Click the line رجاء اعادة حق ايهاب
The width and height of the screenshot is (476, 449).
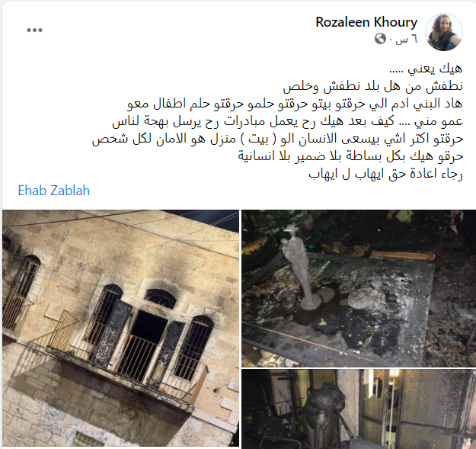(x=385, y=174)
